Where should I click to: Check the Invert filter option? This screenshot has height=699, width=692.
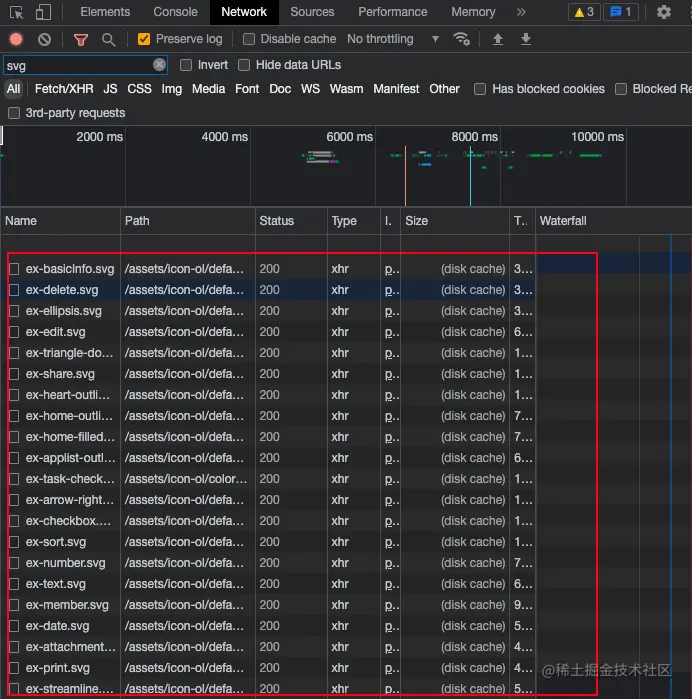[186, 65]
